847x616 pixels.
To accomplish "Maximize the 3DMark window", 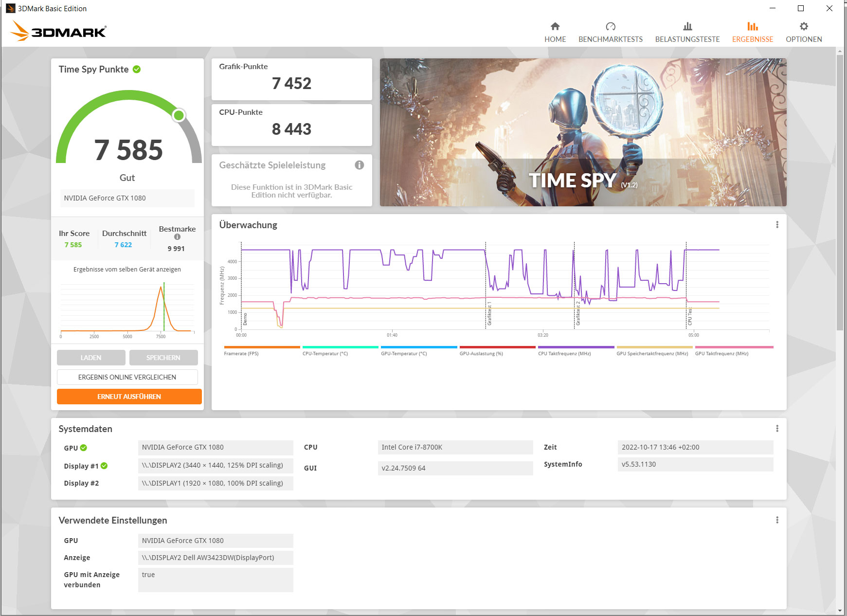I will click(x=801, y=8).
